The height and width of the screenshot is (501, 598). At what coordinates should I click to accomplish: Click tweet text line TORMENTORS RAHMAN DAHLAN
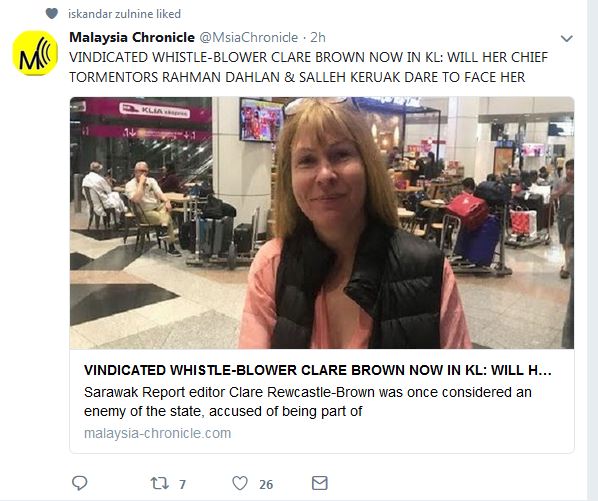(x=297, y=77)
